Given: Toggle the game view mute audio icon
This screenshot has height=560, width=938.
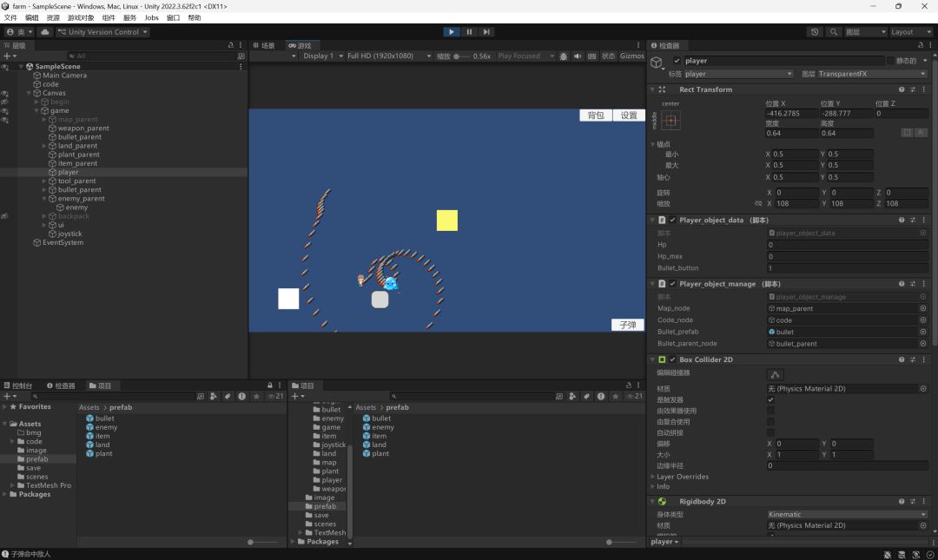Looking at the screenshot, I should [578, 56].
